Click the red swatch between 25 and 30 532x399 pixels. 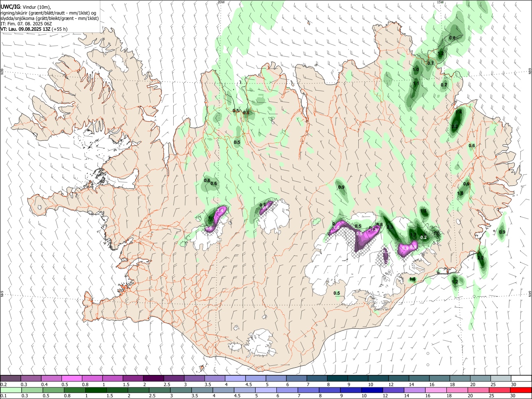(500, 390)
